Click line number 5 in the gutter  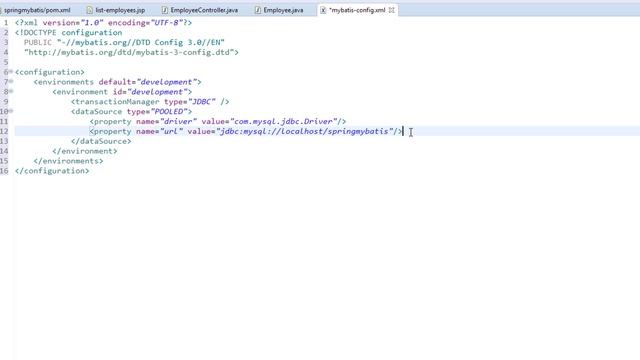tap(6, 62)
